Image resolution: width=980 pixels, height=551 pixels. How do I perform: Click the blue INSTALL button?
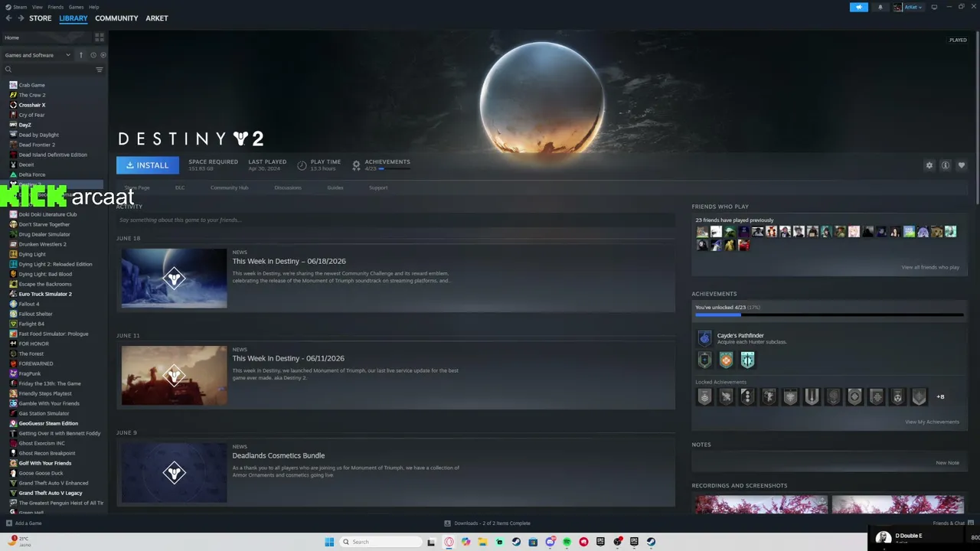(x=148, y=165)
